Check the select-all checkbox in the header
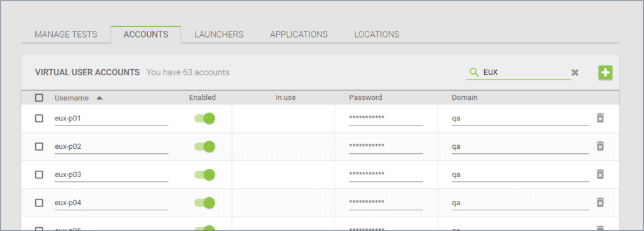Viewport: 644px width, 231px height. coord(39,98)
